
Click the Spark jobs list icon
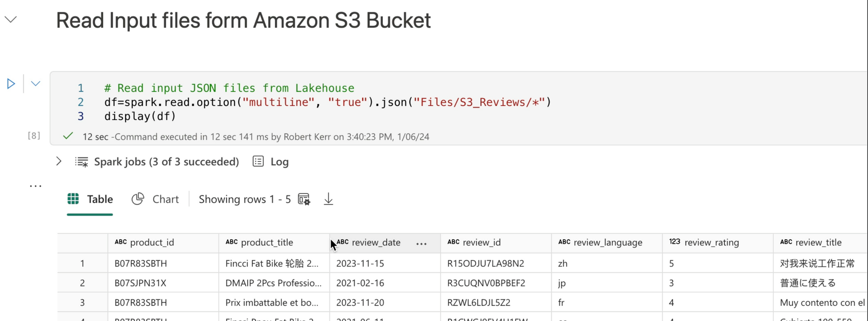[82, 162]
